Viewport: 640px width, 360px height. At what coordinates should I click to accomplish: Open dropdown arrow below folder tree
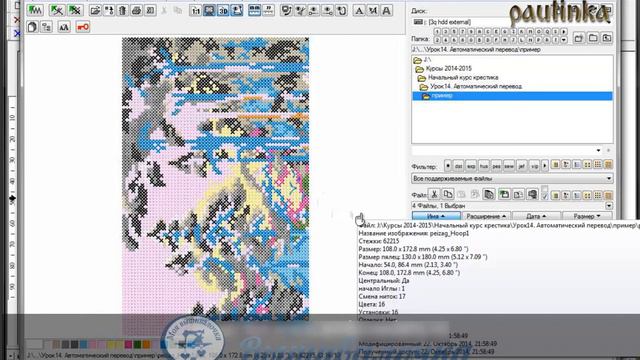[x=598, y=151]
